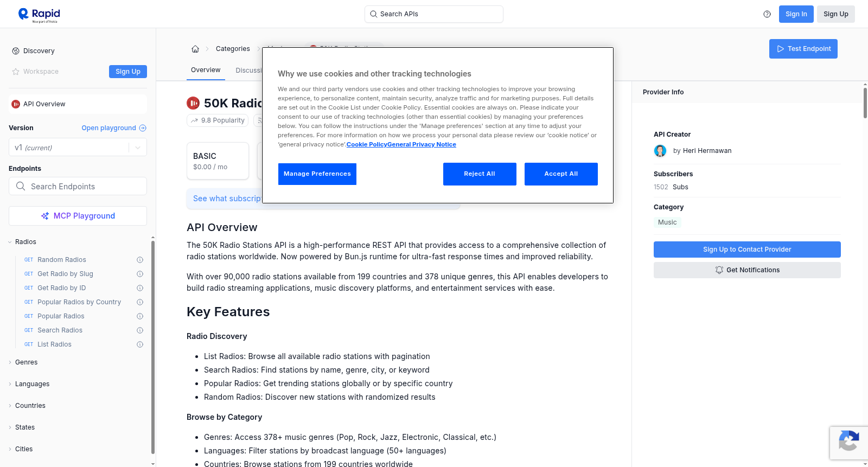Click the endpoints sidebar scrollbar
Image resolution: width=868 pixels, height=467 pixels.
tap(153, 347)
